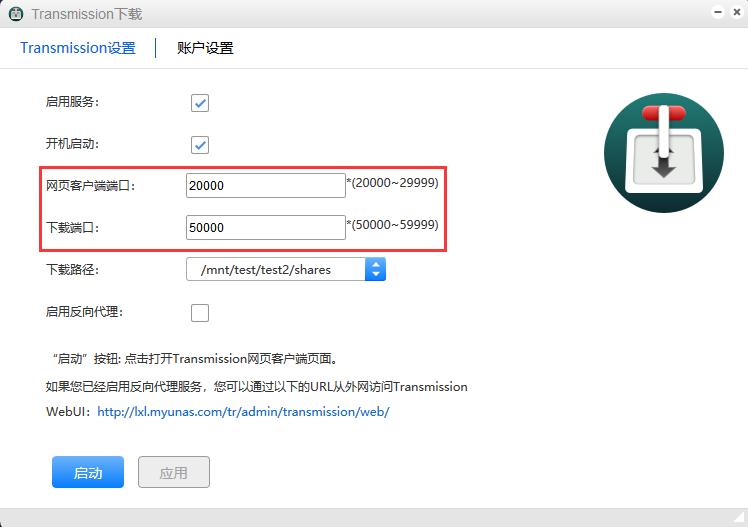This screenshot has width=748, height=527.
Task: Minimize the Transmission下载 window
Action: [x=718, y=12]
